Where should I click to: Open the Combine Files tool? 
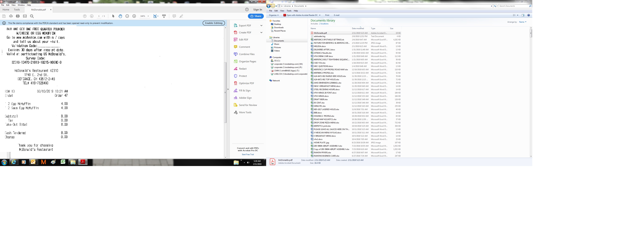click(244, 54)
